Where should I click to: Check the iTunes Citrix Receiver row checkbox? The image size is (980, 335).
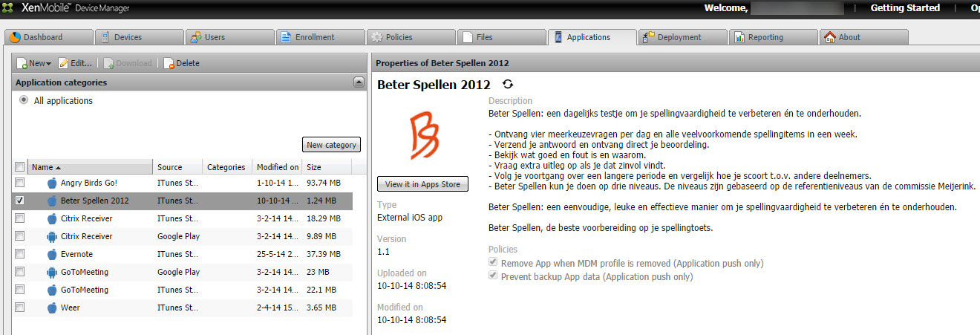(19, 218)
